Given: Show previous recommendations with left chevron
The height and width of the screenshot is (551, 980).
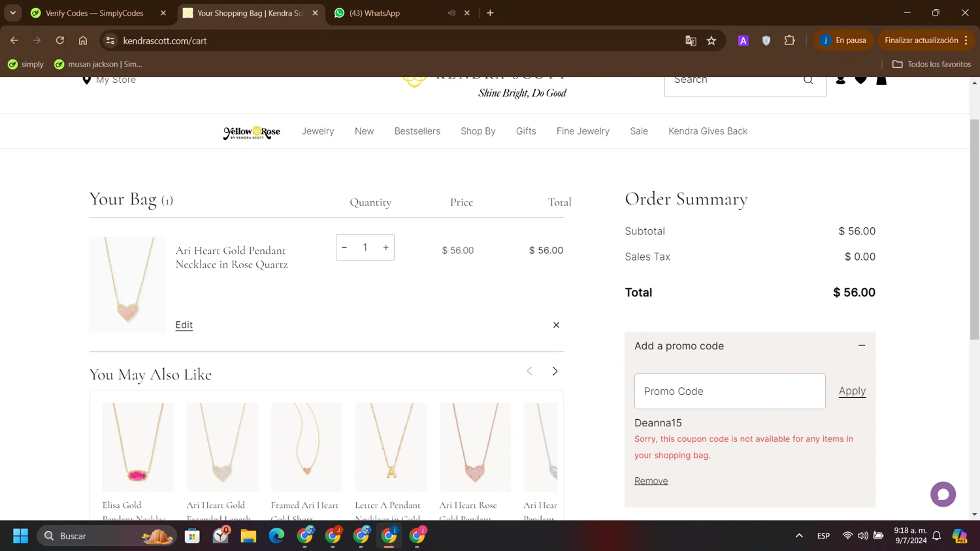Looking at the screenshot, I should pyautogui.click(x=530, y=371).
